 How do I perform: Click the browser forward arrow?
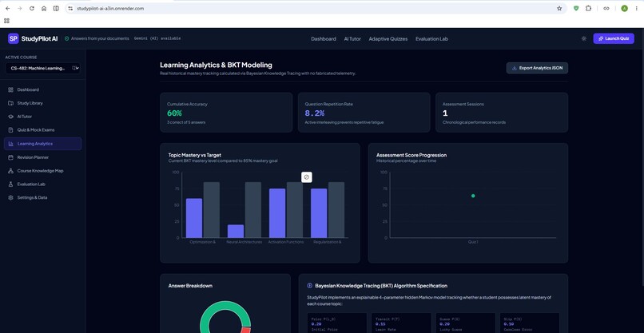click(x=19, y=8)
